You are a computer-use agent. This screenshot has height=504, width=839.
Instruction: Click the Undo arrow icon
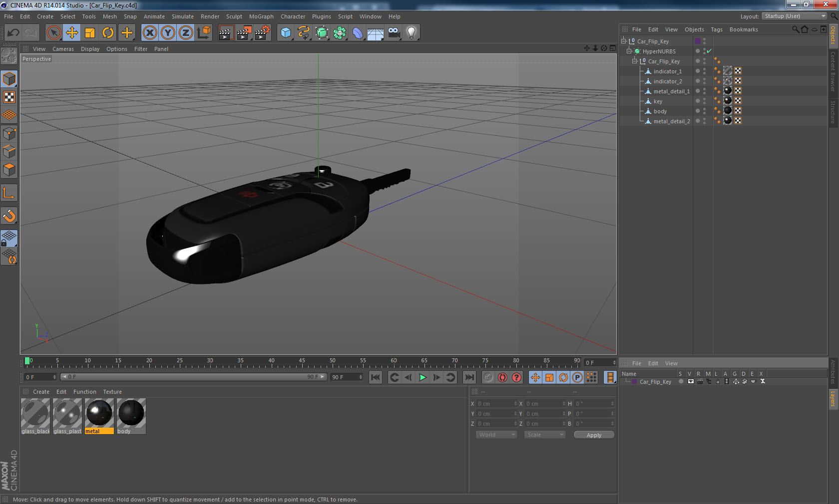[13, 33]
